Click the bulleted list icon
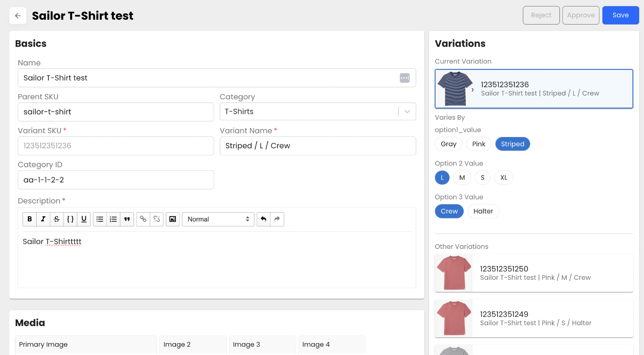Screen dimensions: 644x355 100,219
